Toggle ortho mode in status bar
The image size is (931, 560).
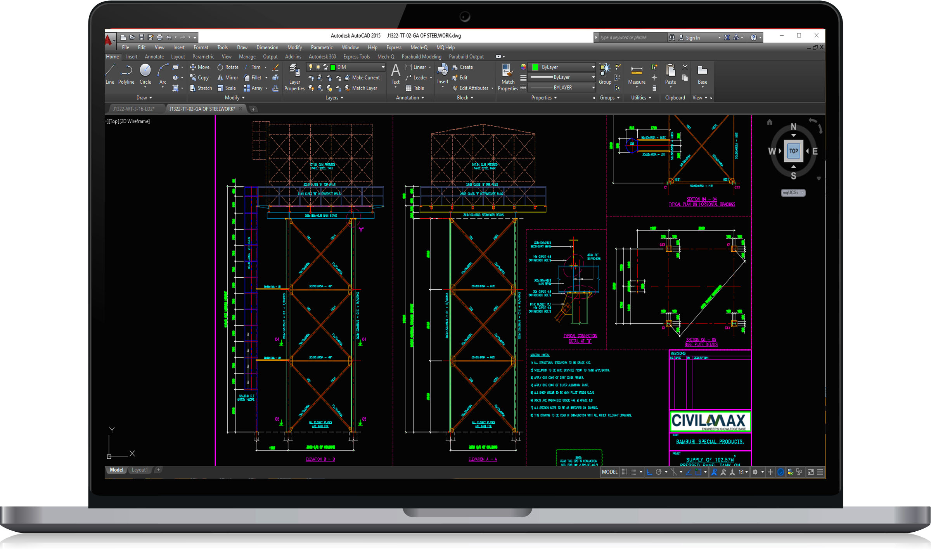coord(649,472)
